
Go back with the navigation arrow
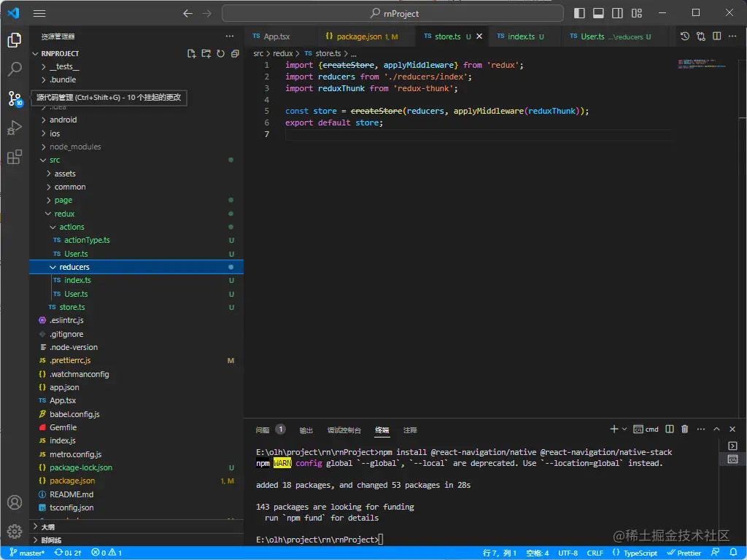(187, 13)
